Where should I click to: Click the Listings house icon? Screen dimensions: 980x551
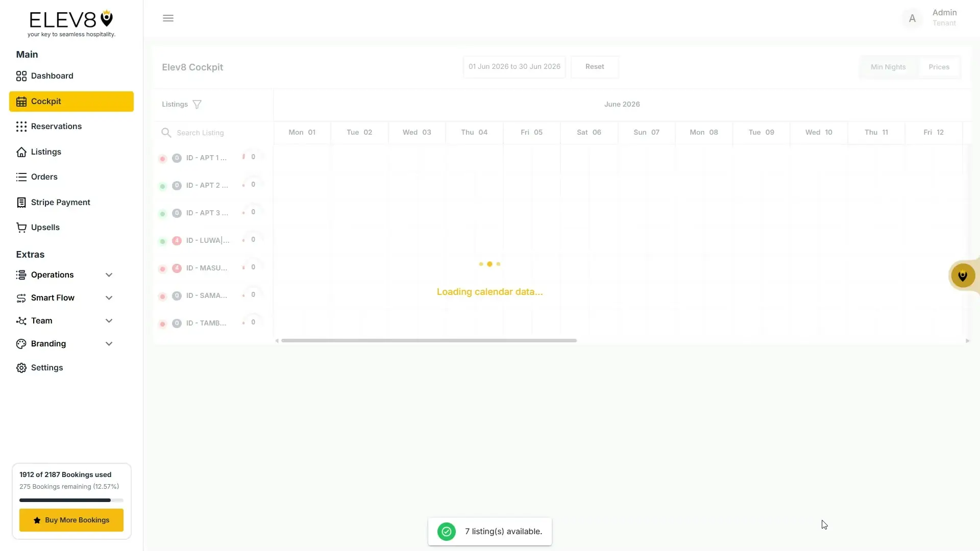pyautogui.click(x=21, y=152)
